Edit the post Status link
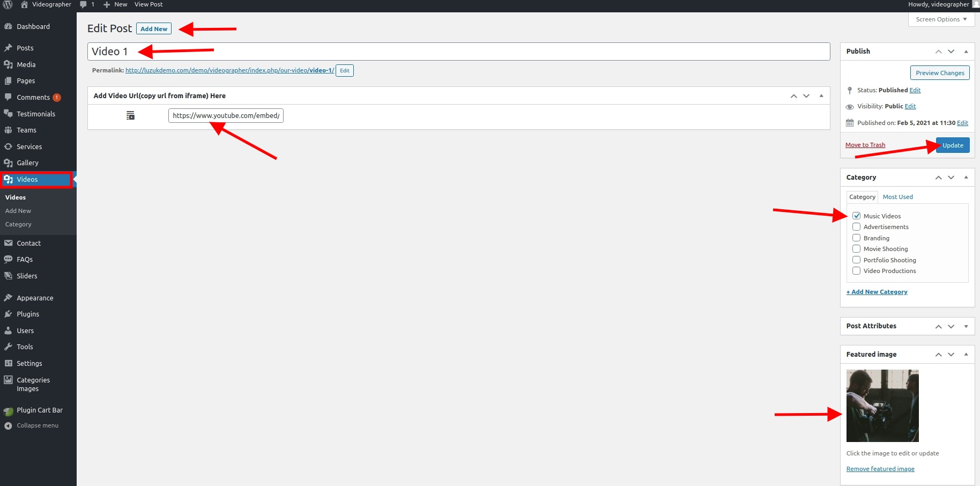980x486 pixels. click(x=915, y=90)
